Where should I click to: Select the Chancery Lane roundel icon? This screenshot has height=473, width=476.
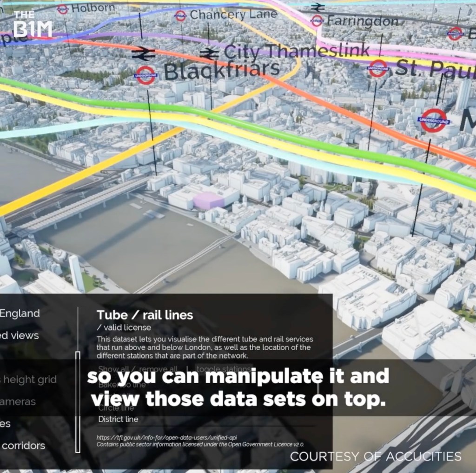pyautogui.click(x=180, y=16)
